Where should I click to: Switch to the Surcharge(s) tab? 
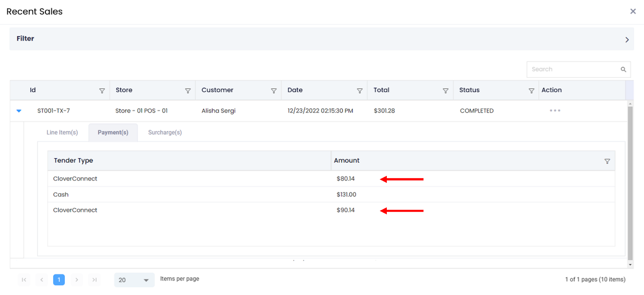(165, 132)
